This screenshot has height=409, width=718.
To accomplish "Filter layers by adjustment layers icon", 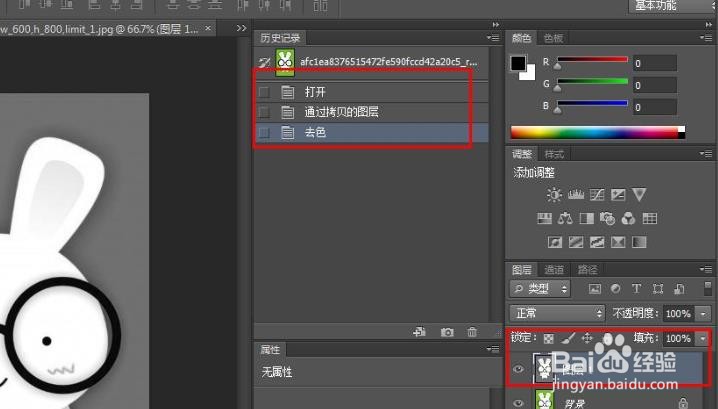I will tap(615, 289).
